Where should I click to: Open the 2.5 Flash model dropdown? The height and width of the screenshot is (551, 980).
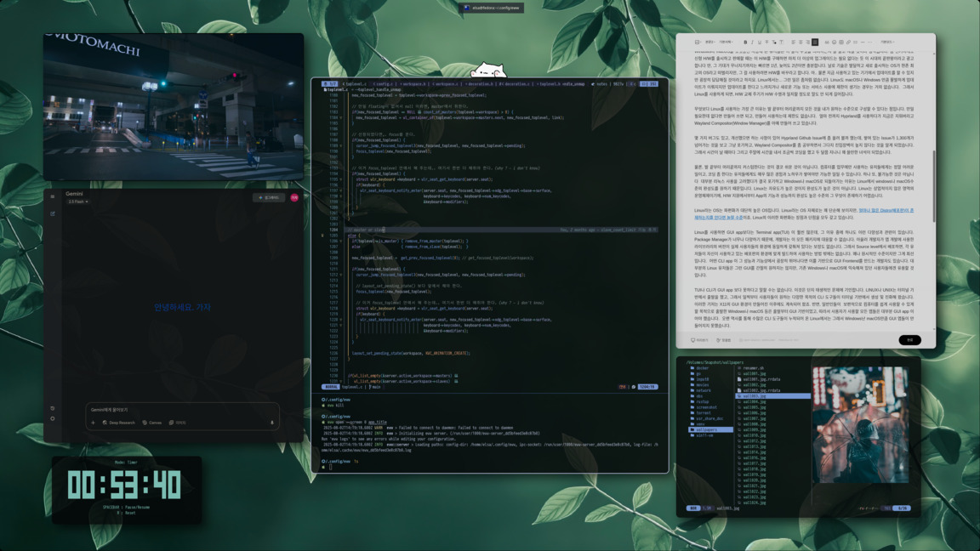[78, 202]
